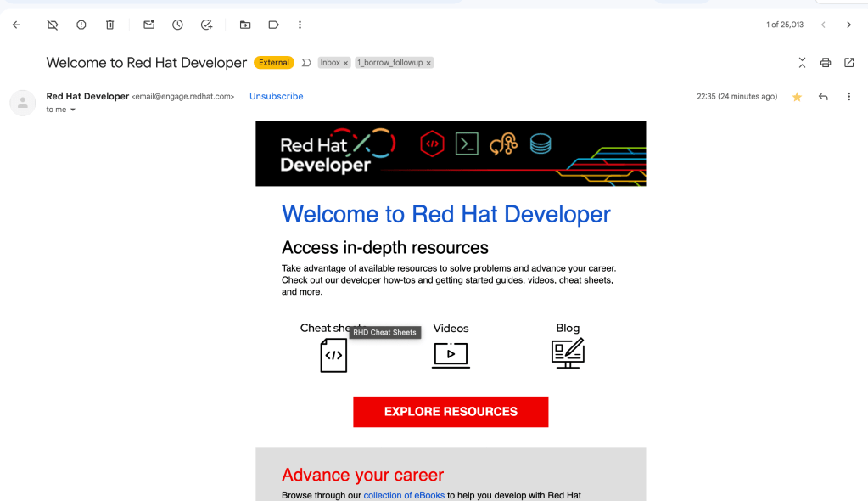This screenshot has width=868, height=501.
Task: Click the remove label icon in toolbar
Action: [53, 25]
